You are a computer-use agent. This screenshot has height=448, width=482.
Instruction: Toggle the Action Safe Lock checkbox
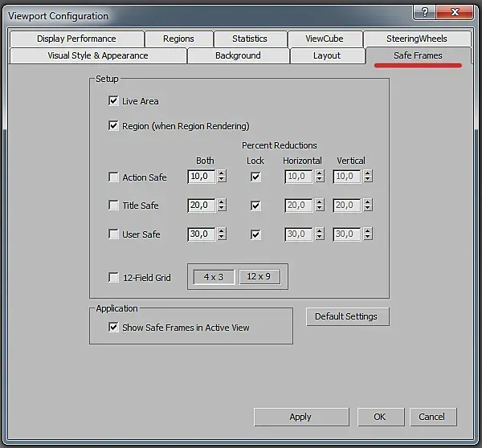coord(255,177)
